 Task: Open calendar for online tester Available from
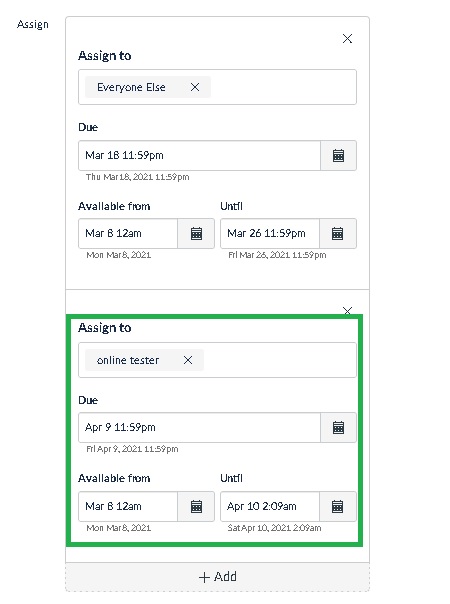(x=196, y=506)
